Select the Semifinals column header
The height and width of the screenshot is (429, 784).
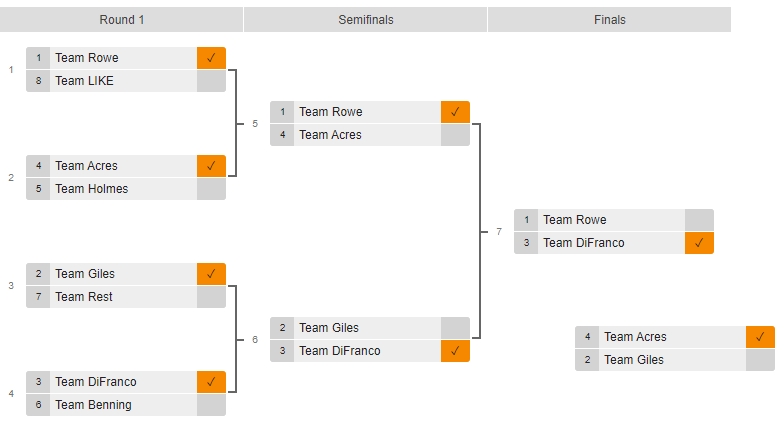[366, 20]
